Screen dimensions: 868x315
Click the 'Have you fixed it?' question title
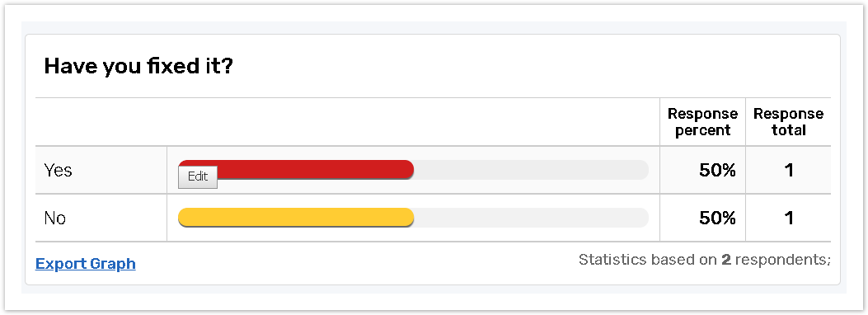[x=138, y=67]
